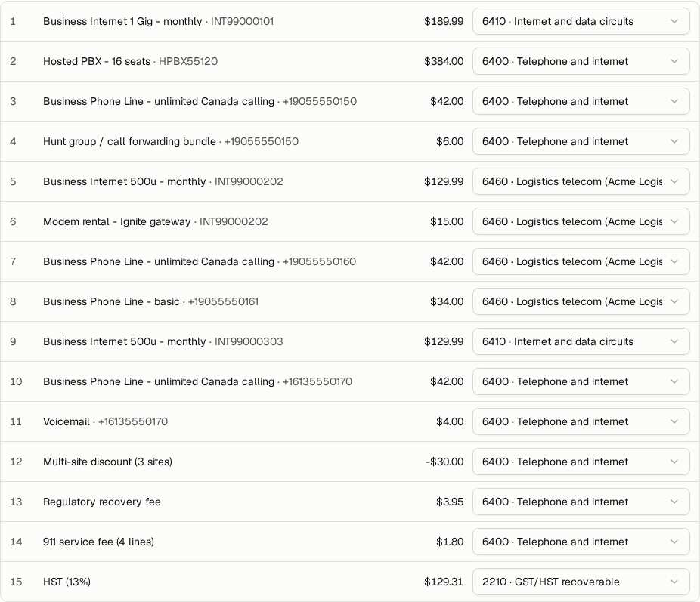Screen dimensions: 700x602
Task: Click chevron on Regulatory recovery fee selector
Action: (674, 502)
